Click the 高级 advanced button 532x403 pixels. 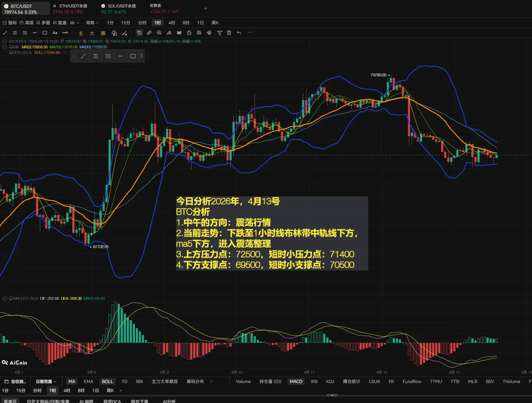coord(26,23)
